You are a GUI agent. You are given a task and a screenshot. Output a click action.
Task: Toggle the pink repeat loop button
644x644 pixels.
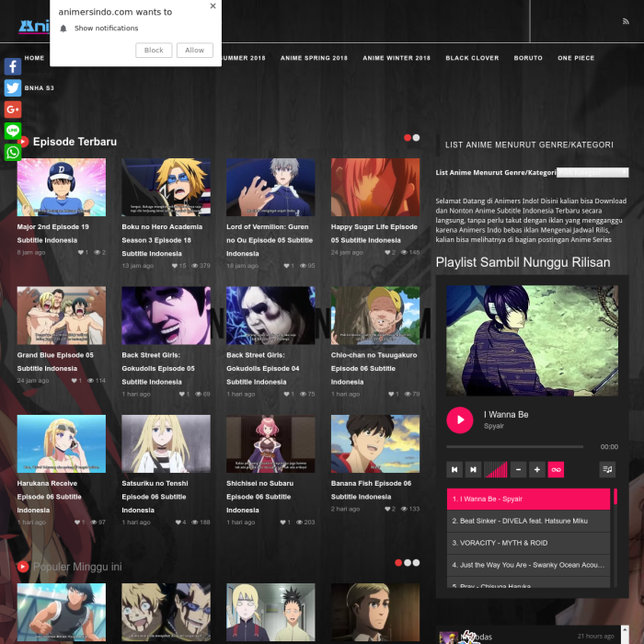click(x=556, y=469)
